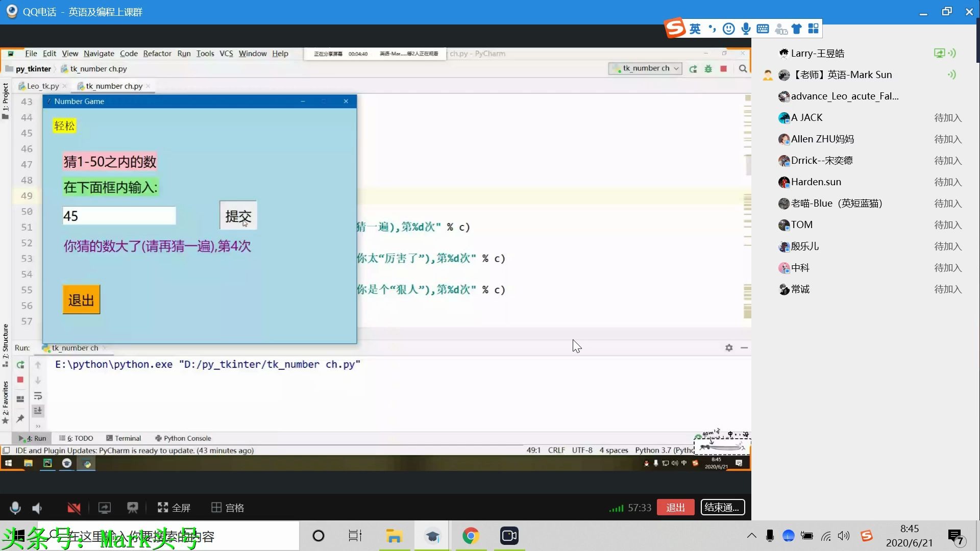The width and height of the screenshot is (980, 551).
Task: Toggle the speaker sound in call bar
Action: pyautogui.click(x=37, y=508)
